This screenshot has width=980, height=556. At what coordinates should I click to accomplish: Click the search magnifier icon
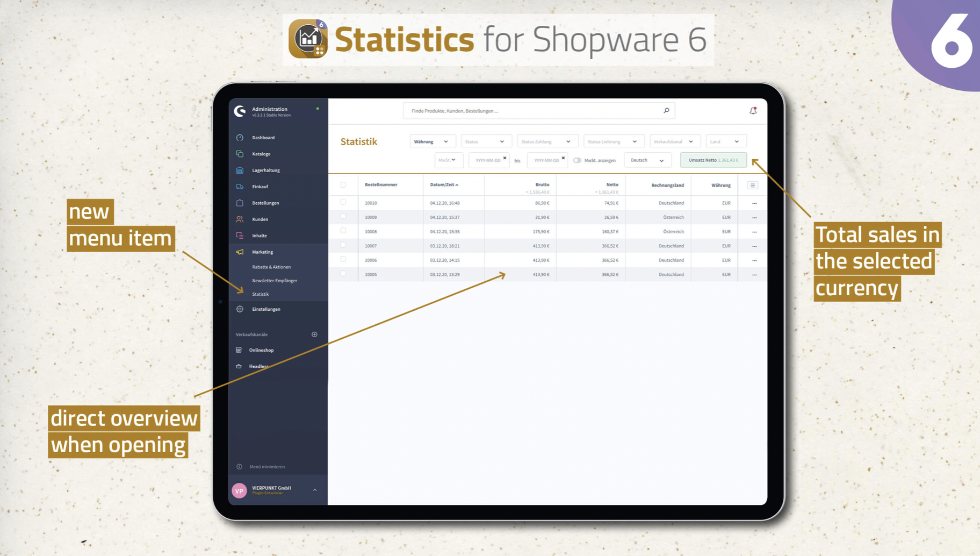[666, 111]
